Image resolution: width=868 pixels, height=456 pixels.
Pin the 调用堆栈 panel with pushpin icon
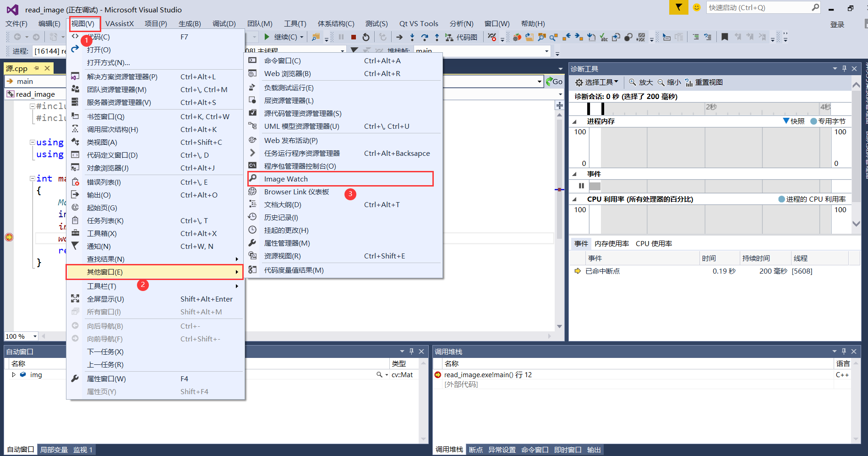coord(844,352)
